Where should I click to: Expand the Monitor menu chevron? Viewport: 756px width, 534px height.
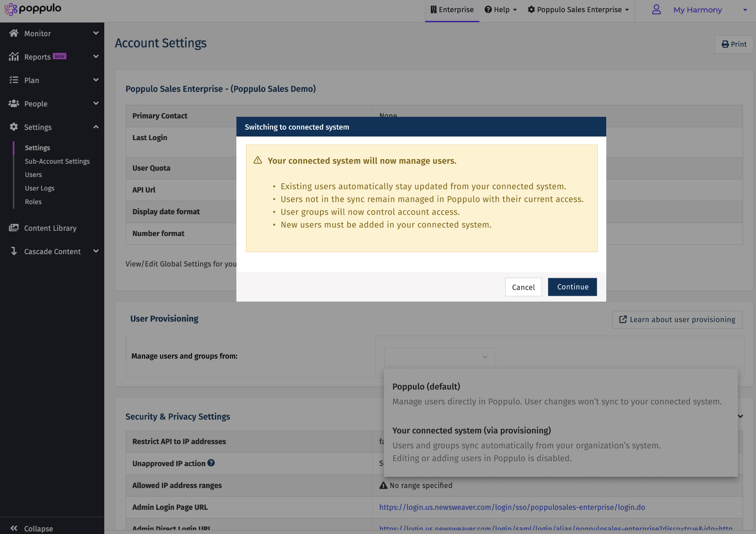[x=96, y=33]
